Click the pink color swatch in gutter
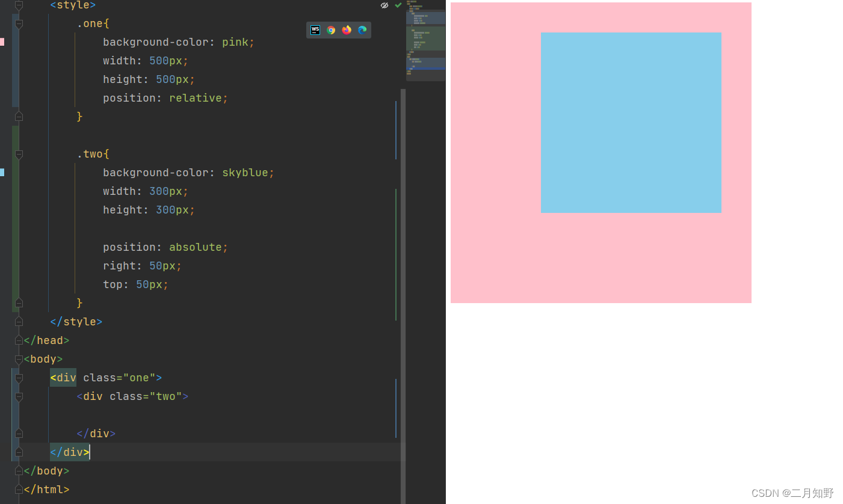 [x=2, y=42]
